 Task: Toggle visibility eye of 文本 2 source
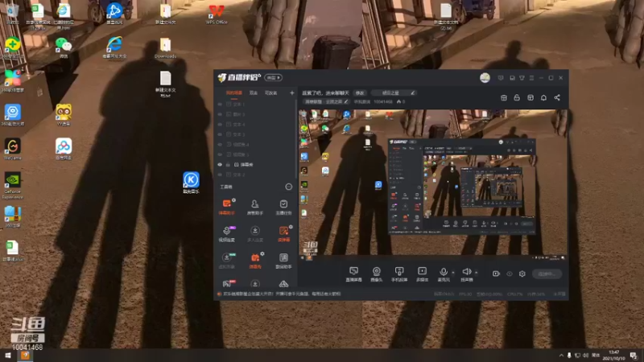[x=220, y=175]
